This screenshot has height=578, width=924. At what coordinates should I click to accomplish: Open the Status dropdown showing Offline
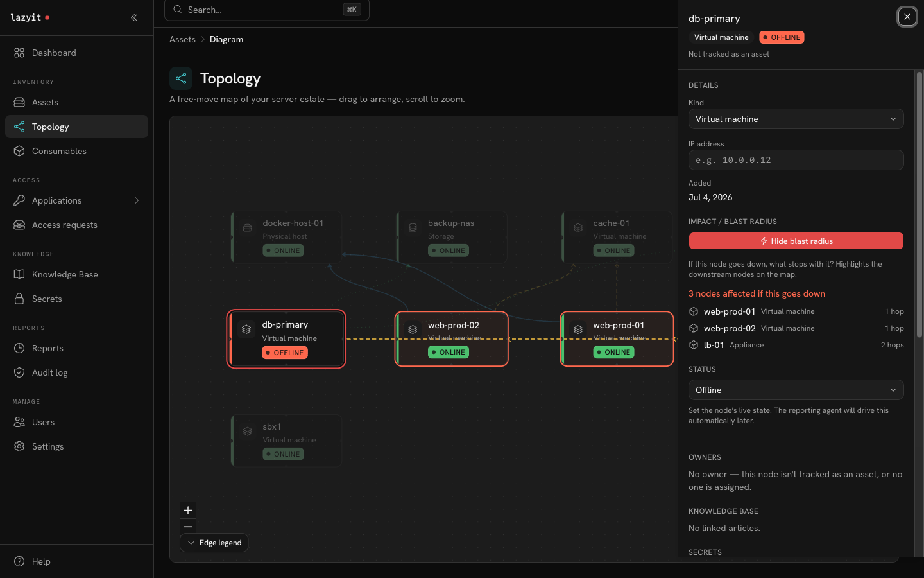coord(796,390)
